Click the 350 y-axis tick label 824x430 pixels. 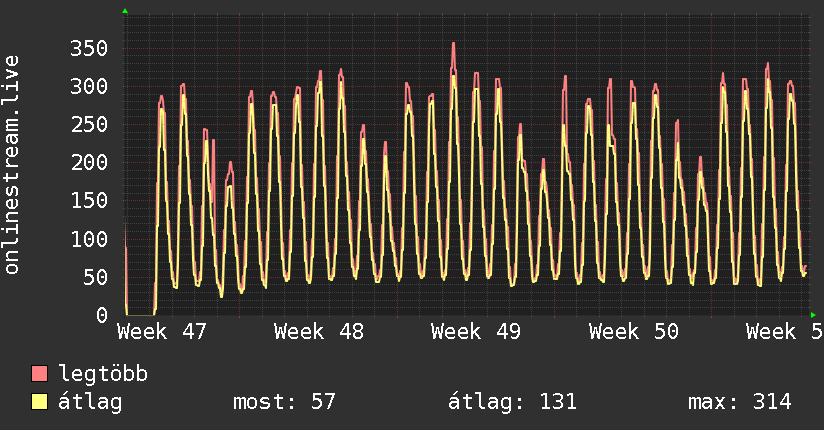89,48
